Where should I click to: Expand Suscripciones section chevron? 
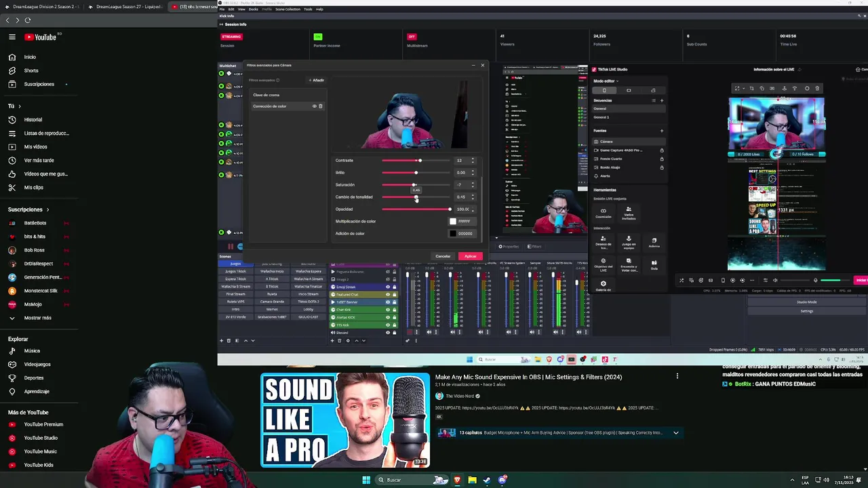(47, 209)
